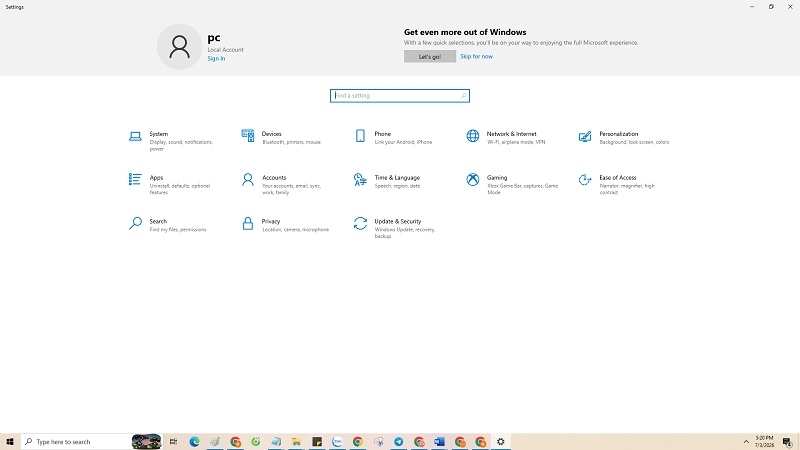Open Update & Security refresh icon
Image resolution: width=800 pixels, height=450 pixels.
(x=360, y=223)
